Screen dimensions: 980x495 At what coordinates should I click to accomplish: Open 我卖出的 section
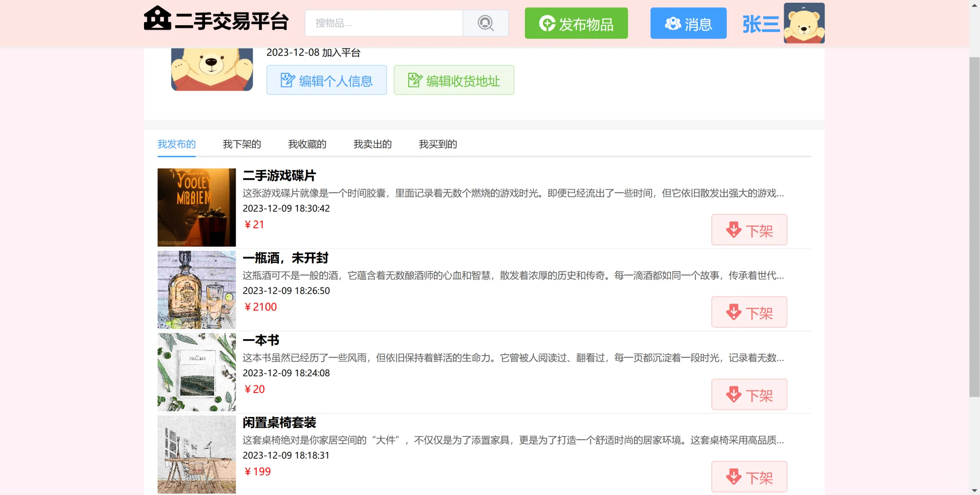(372, 144)
